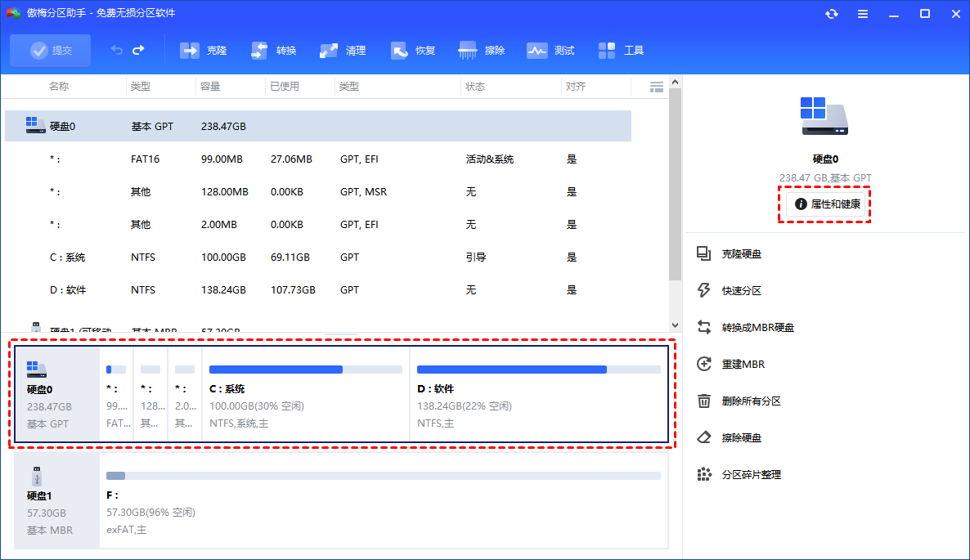Open the Test (测试) toolbar item
This screenshot has width=970, height=560.
pyautogui.click(x=537, y=51)
